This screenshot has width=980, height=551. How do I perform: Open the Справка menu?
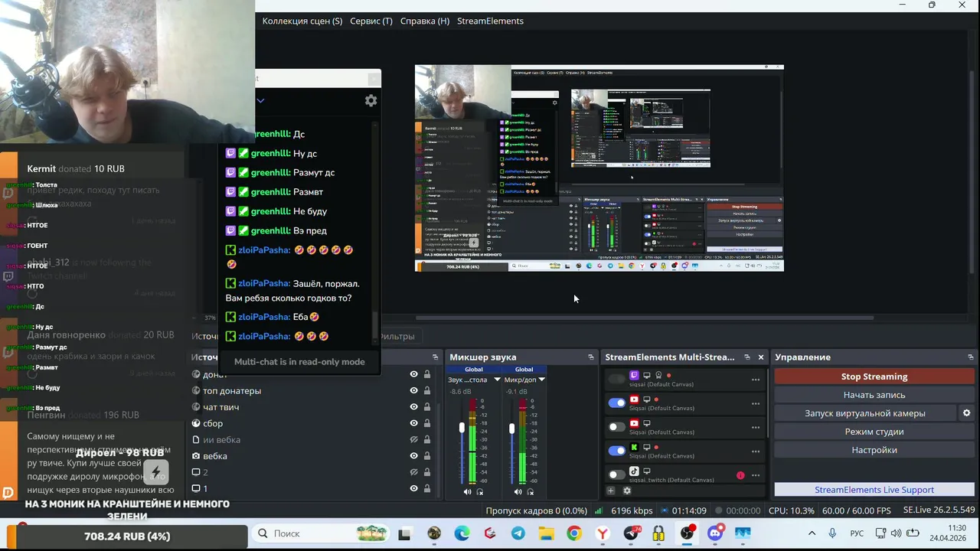(425, 21)
